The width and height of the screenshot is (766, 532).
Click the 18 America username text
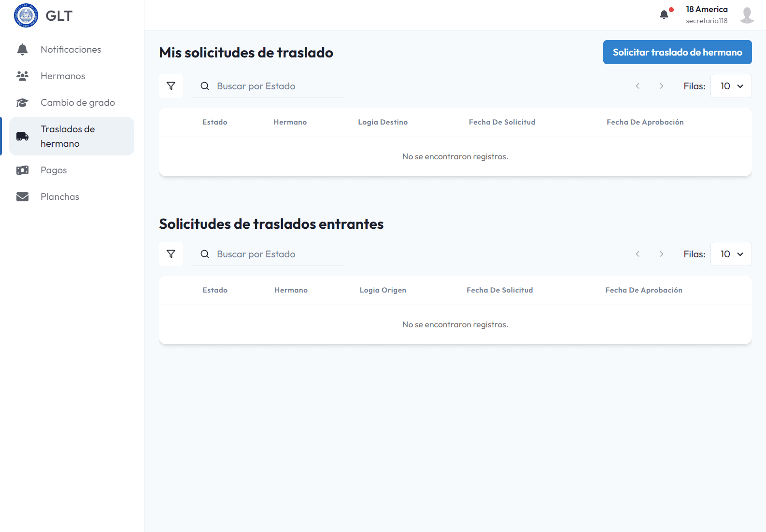(707, 9)
